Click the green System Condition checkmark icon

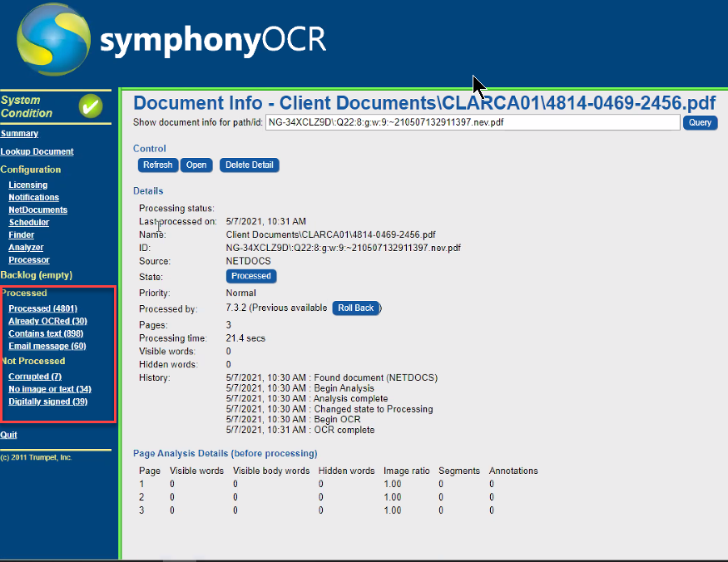click(x=91, y=106)
